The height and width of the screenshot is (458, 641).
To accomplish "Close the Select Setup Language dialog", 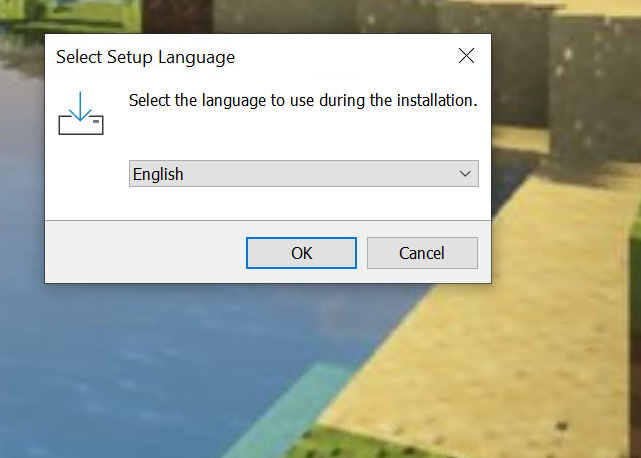I will coord(466,56).
